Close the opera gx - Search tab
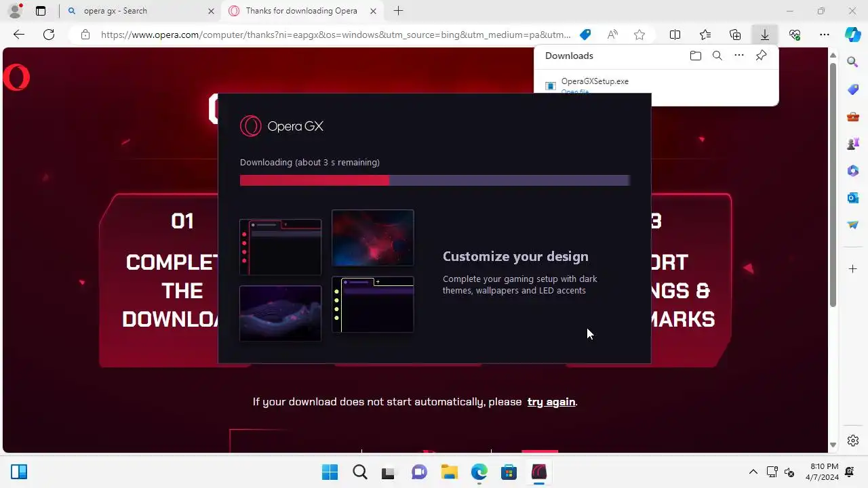This screenshot has width=868, height=488. (x=211, y=11)
